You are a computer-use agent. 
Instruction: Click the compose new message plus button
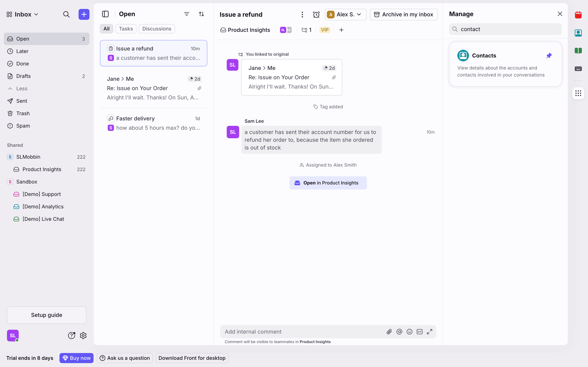[x=84, y=14]
